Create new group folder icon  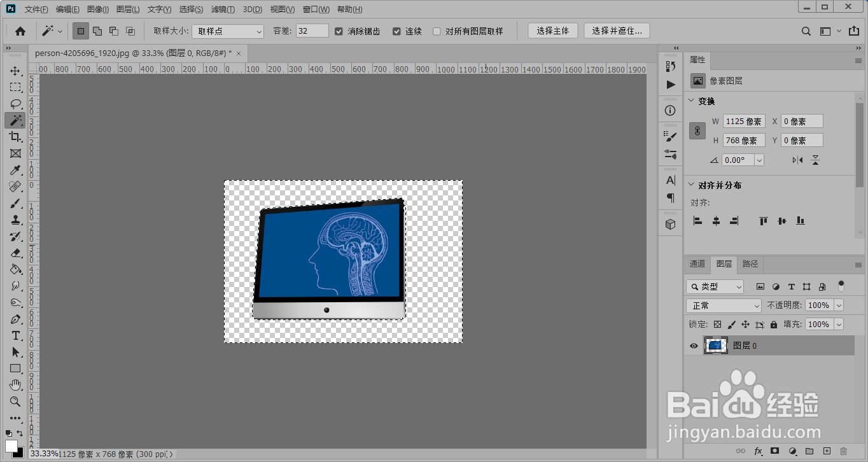(x=809, y=451)
